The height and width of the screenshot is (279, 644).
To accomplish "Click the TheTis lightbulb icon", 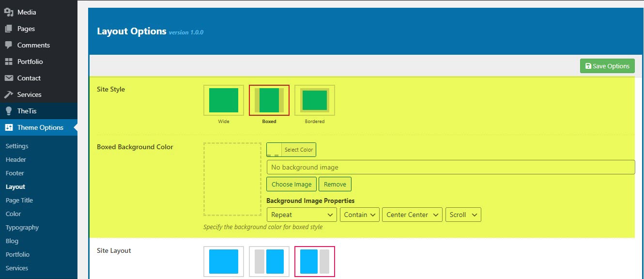I will (9, 111).
